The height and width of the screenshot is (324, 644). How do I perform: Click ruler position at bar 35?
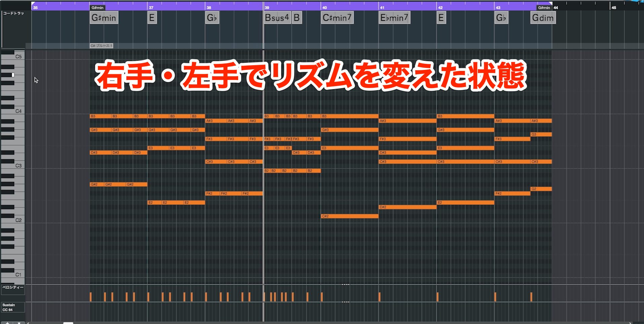click(x=36, y=7)
